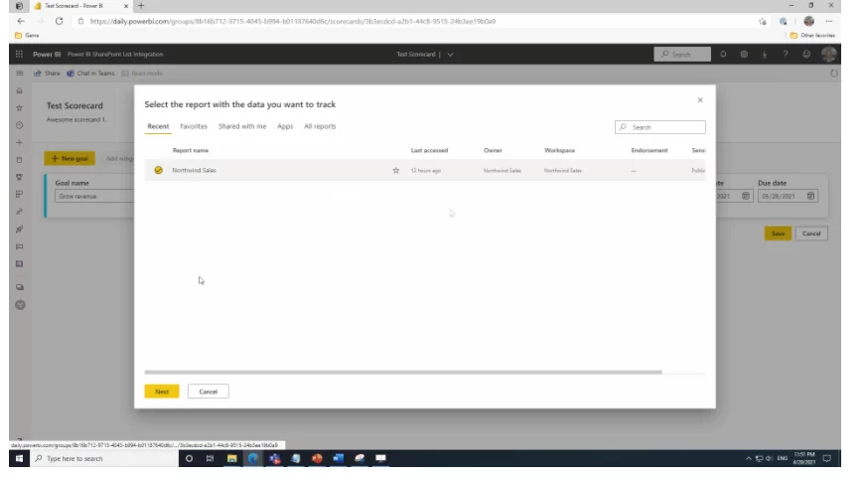Open Apps icon in left sidebar
The width and height of the screenshot is (868, 479).
click(20, 195)
